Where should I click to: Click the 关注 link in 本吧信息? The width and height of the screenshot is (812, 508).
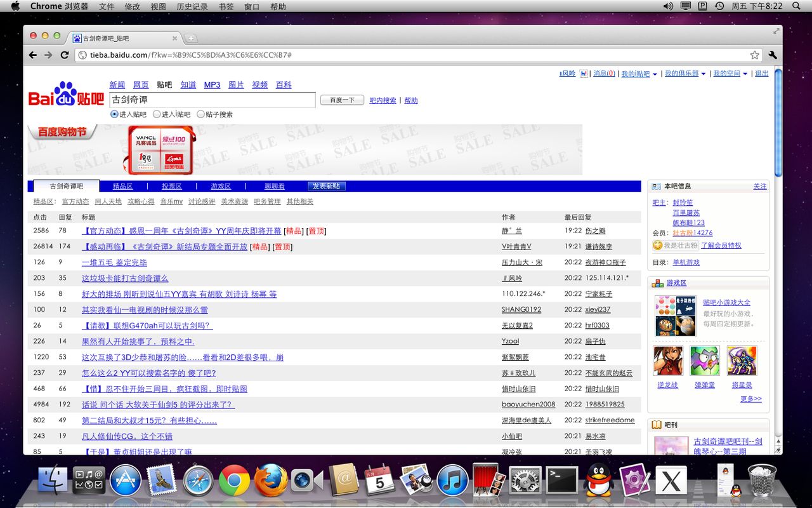coord(760,186)
